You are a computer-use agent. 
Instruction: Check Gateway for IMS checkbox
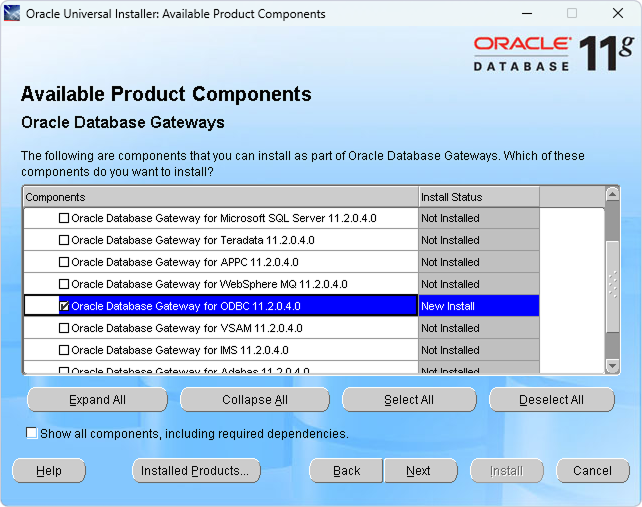coord(64,350)
